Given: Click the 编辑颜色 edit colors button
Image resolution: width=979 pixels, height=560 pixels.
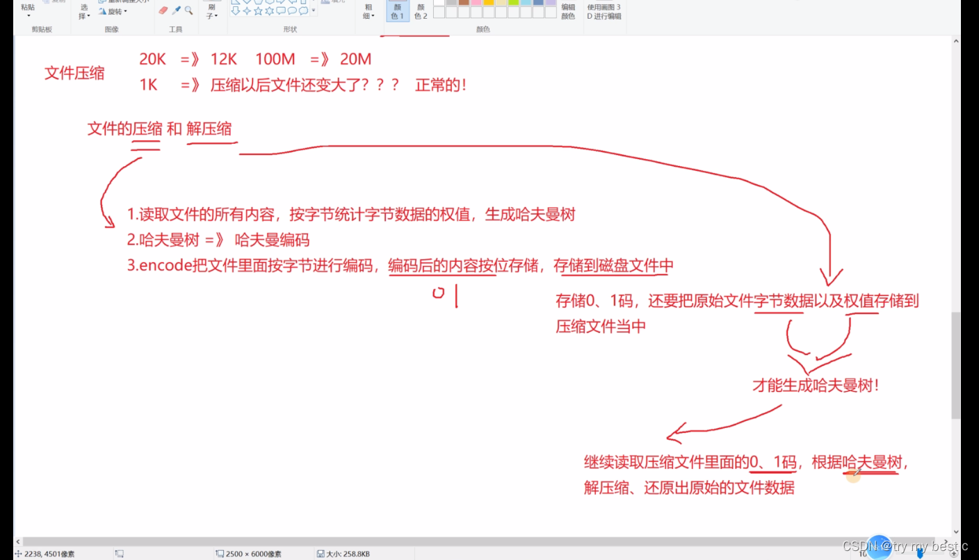Looking at the screenshot, I should pos(568,11).
